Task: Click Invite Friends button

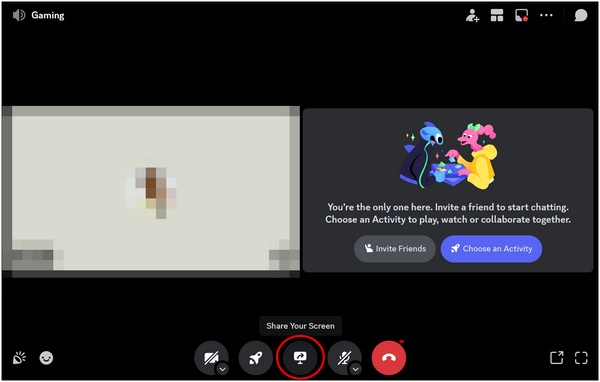Action: click(x=395, y=249)
